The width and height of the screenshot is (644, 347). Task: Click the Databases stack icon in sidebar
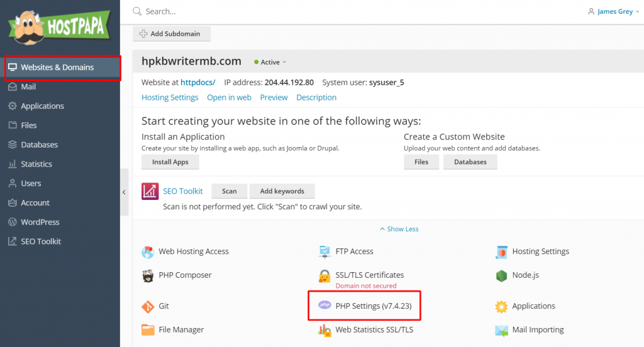click(x=13, y=145)
